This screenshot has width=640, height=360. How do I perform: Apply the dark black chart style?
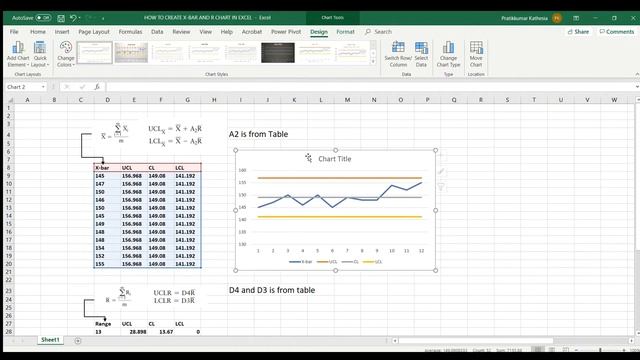(x=278, y=52)
